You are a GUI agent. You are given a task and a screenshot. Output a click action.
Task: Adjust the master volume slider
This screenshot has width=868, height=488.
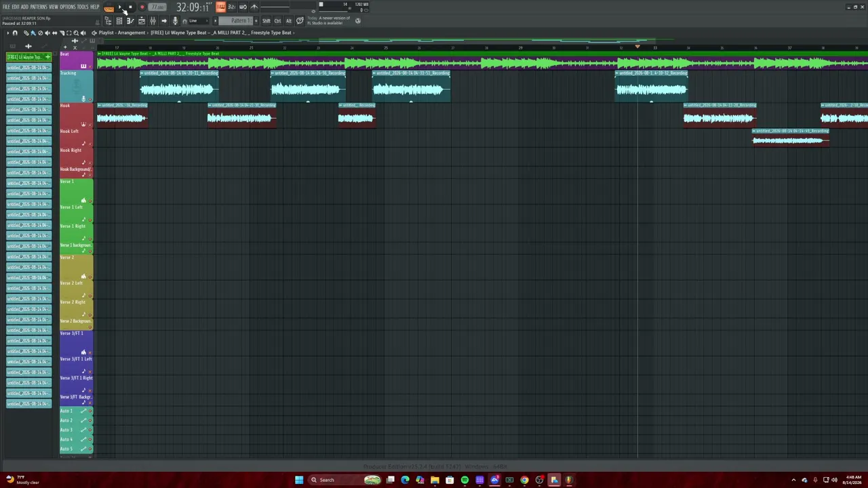[x=275, y=7]
